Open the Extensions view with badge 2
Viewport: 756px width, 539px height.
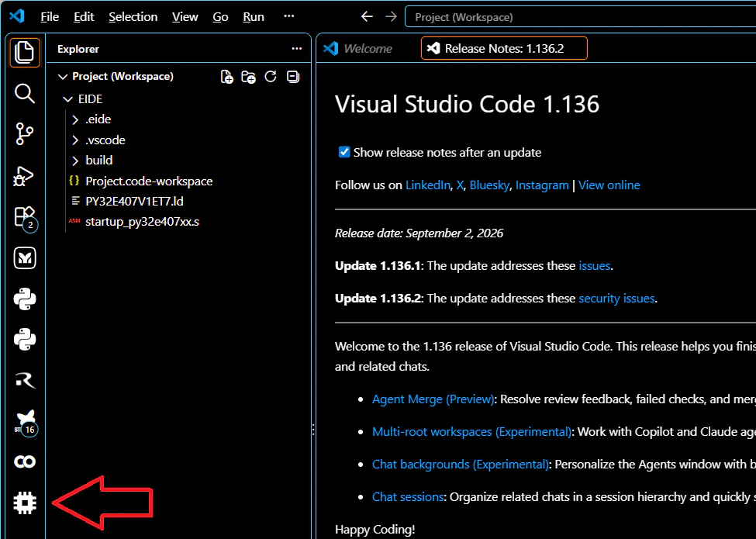point(25,219)
